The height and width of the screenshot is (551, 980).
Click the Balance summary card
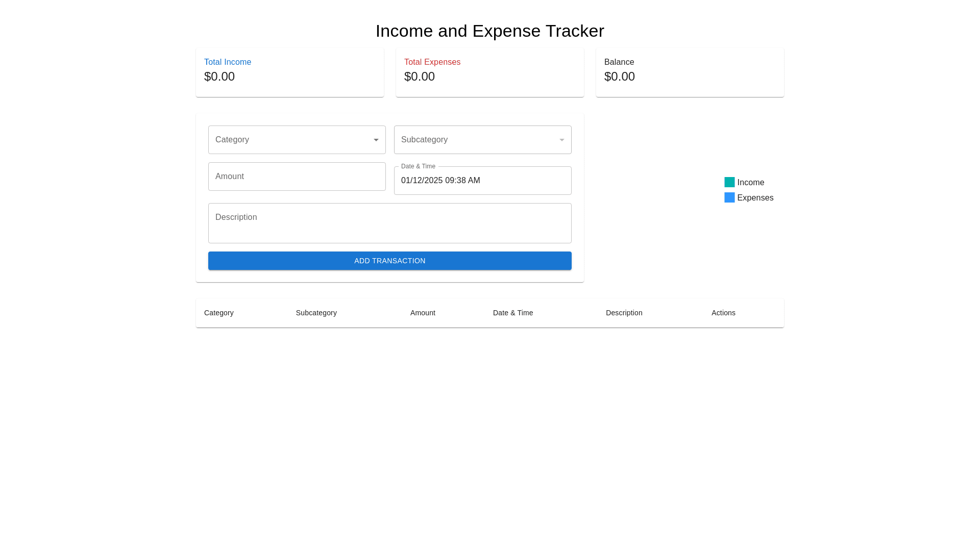(690, 72)
